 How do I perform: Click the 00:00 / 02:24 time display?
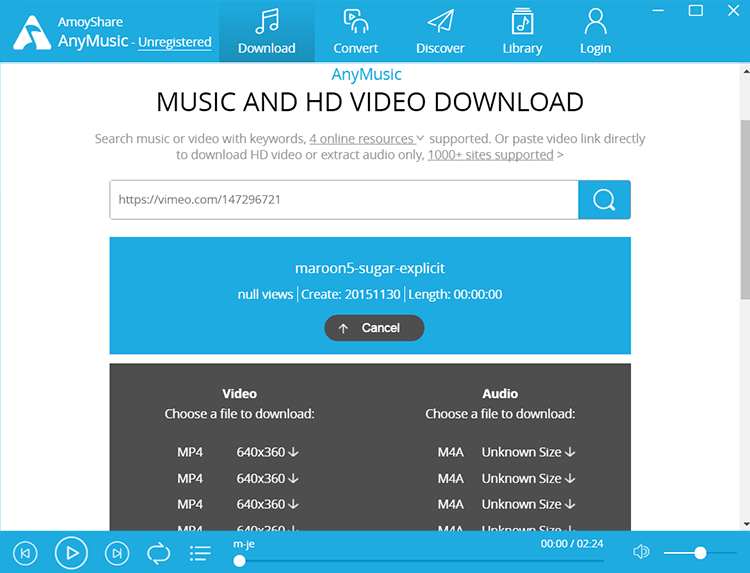572,544
